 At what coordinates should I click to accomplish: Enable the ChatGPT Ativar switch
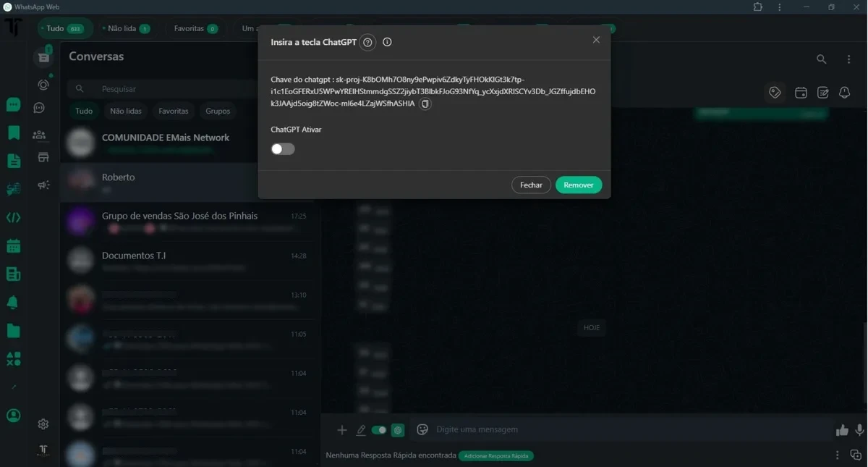(283, 149)
